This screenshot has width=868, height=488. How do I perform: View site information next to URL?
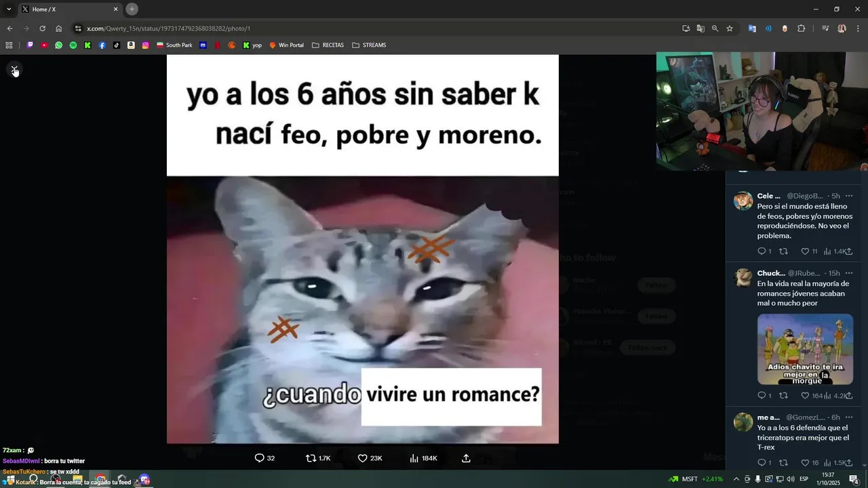78,28
